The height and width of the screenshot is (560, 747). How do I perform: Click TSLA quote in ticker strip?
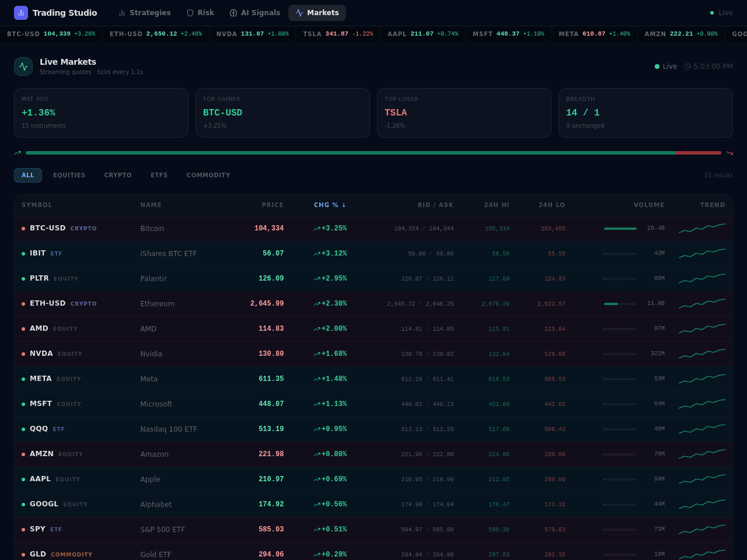pyautogui.click(x=338, y=34)
